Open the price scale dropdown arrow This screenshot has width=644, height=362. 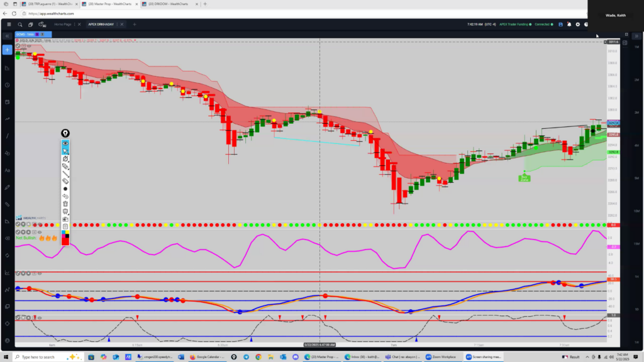click(605, 42)
